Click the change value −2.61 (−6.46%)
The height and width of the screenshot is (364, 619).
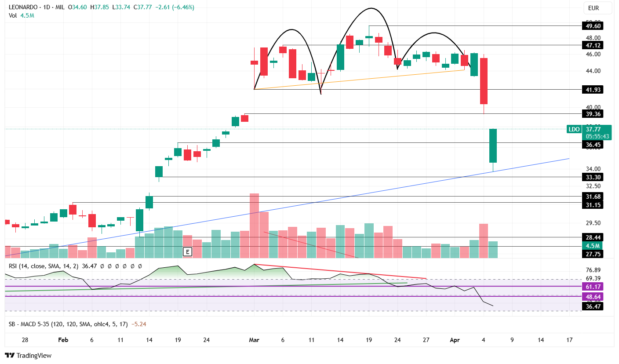[x=175, y=7]
